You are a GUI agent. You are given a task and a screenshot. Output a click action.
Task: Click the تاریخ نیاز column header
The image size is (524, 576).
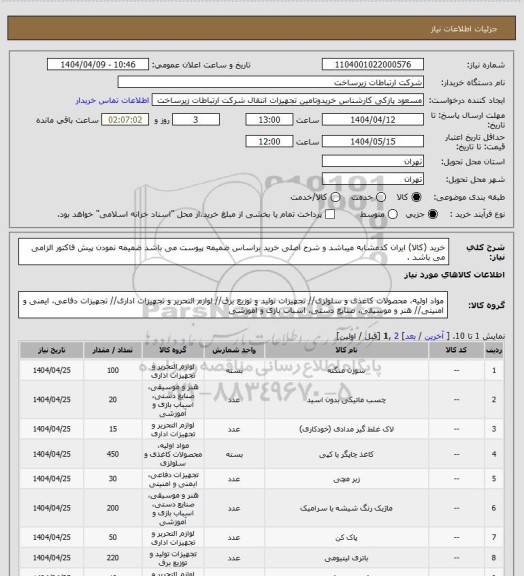pyautogui.click(x=51, y=350)
